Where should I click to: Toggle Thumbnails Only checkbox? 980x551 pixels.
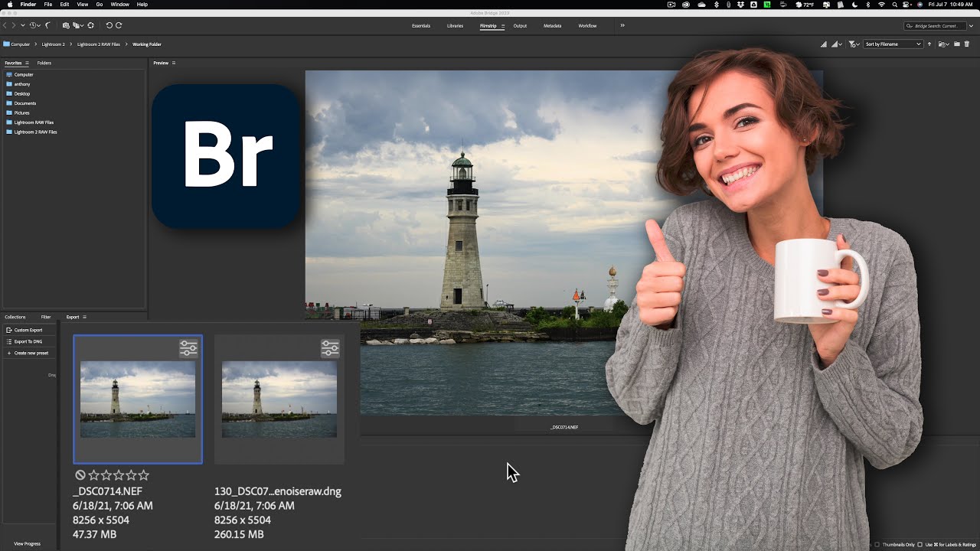coord(877,544)
